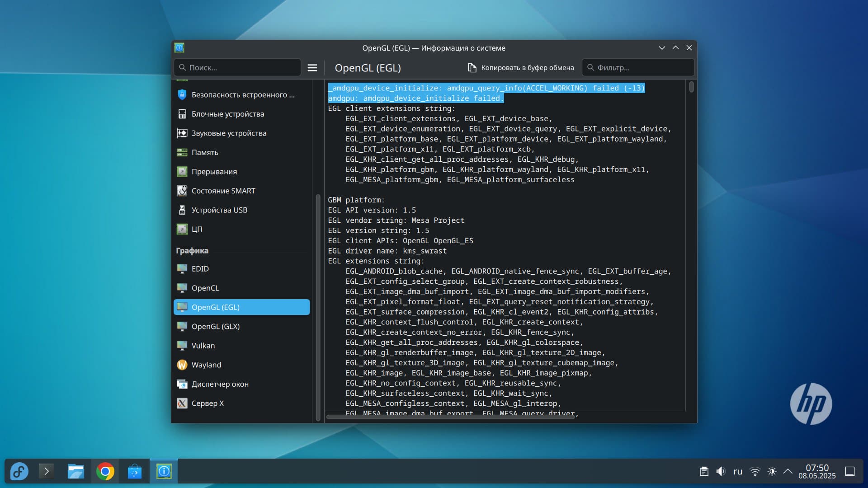868x488 pixels.
Task: Click the show desktop button
Action: point(850,472)
